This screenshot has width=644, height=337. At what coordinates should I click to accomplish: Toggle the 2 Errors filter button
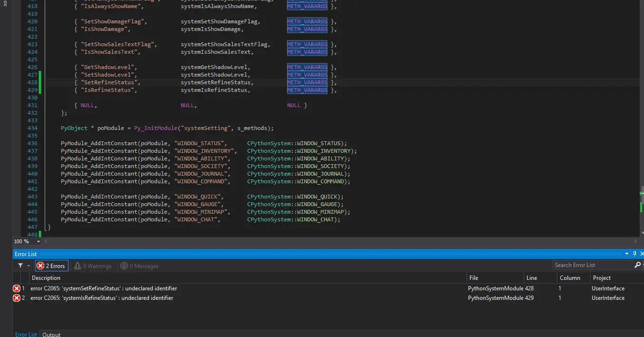pyautogui.click(x=51, y=266)
